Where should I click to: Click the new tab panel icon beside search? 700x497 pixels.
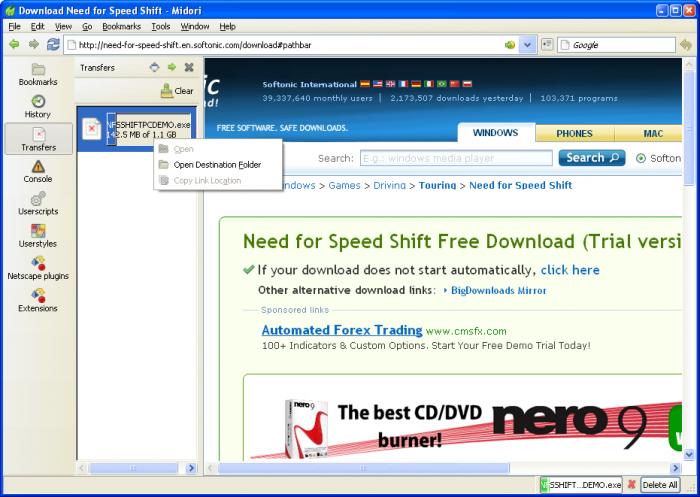coord(546,45)
